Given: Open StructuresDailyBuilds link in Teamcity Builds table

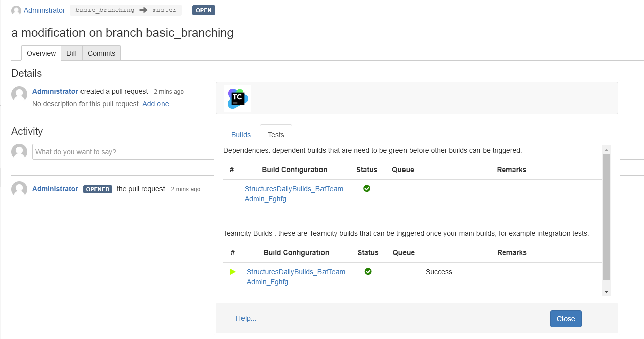Looking at the screenshot, I should click(296, 277).
